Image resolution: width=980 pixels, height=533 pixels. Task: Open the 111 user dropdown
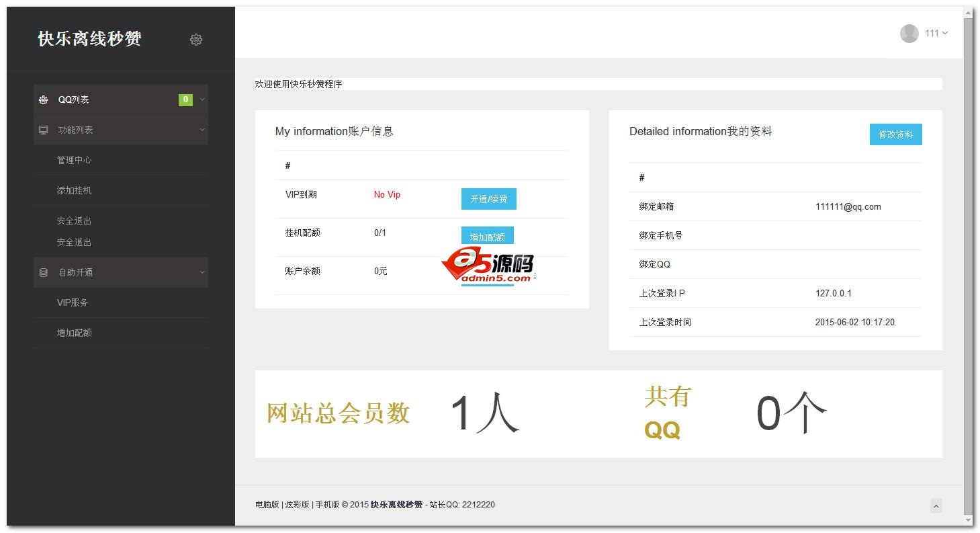(936, 33)
